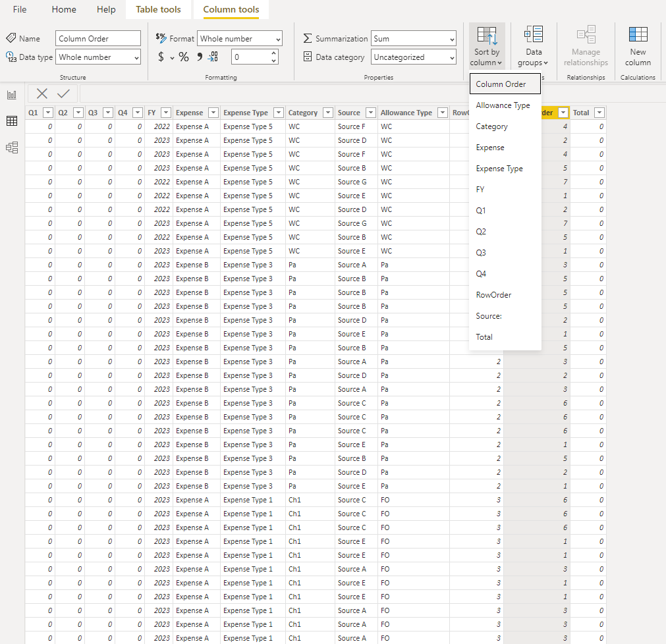Click Manage relationships icon
666x644 pixels.
586,34
